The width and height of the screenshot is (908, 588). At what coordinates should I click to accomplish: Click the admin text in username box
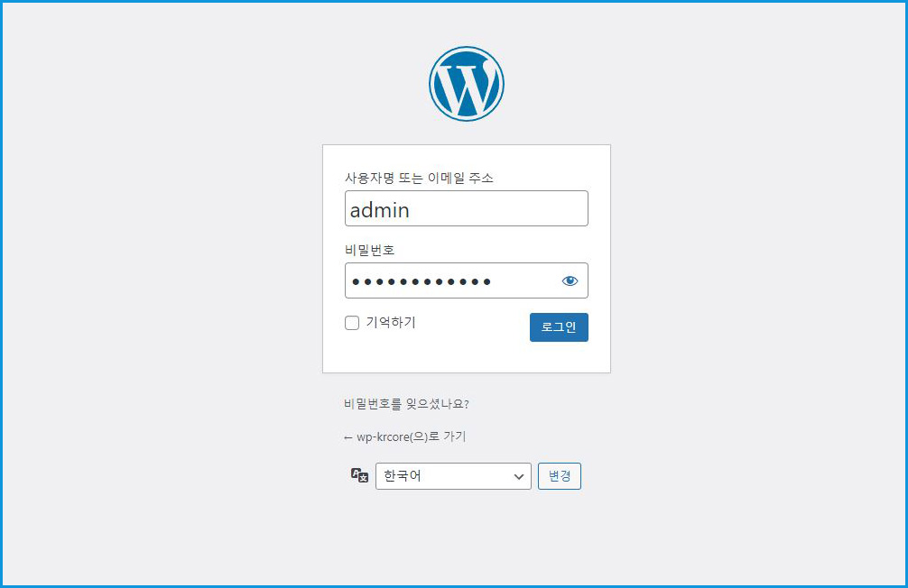pos(380,210)
